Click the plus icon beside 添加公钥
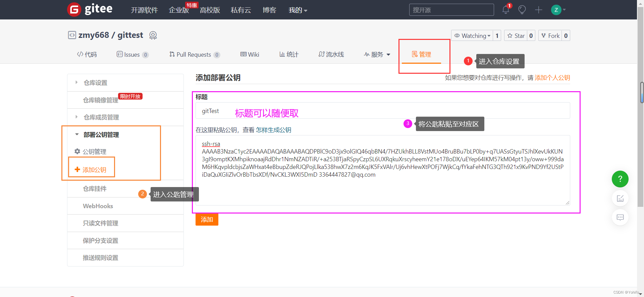This screenshot has width=644, height=297. pyautogui.click(x=77, y=170)
